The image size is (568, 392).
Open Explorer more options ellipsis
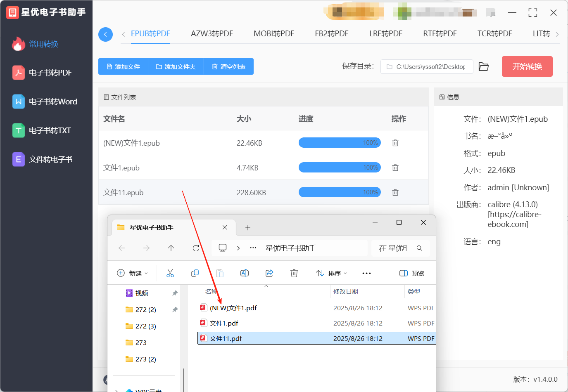(x=366, y=273)
